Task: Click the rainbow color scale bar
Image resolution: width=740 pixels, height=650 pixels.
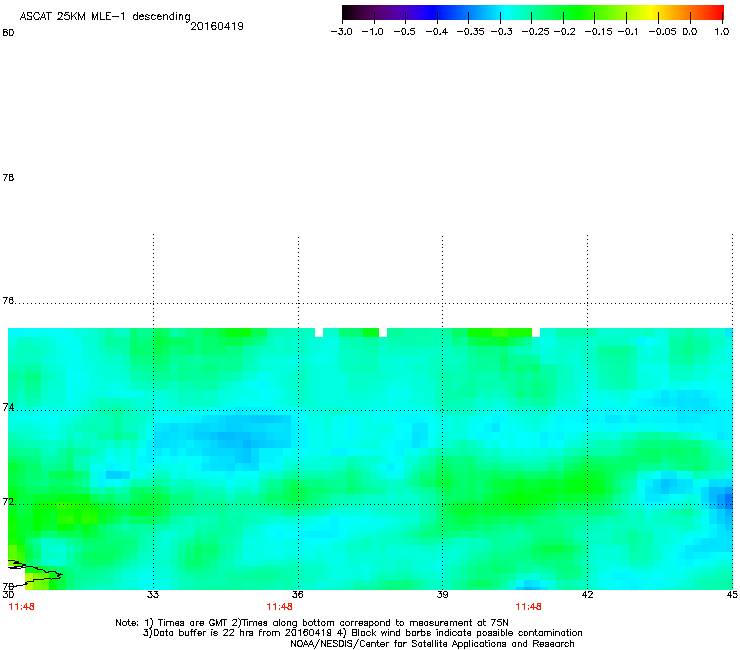Action: click(532, 13)
